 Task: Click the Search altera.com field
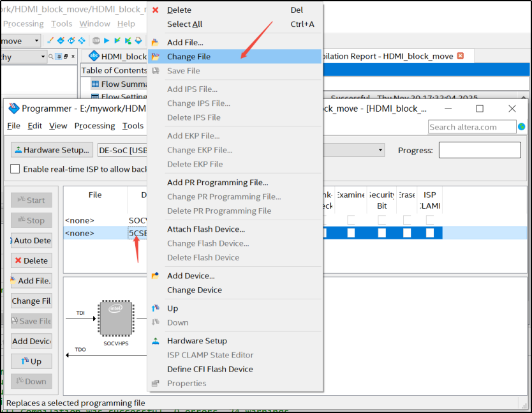point(472,126)
